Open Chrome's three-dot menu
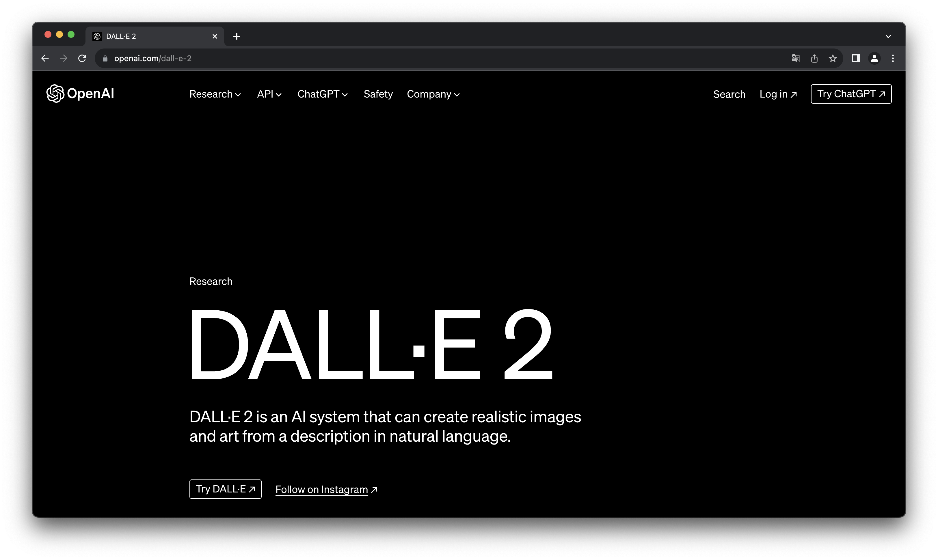Screen dimensions: 938x560 pos(893,58)
